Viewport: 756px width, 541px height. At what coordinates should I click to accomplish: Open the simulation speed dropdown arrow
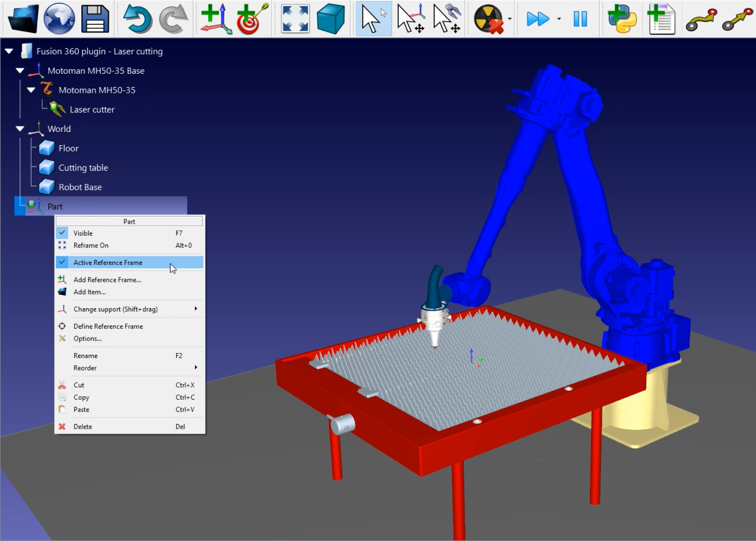pyautogui.click(x=559, y=18)
